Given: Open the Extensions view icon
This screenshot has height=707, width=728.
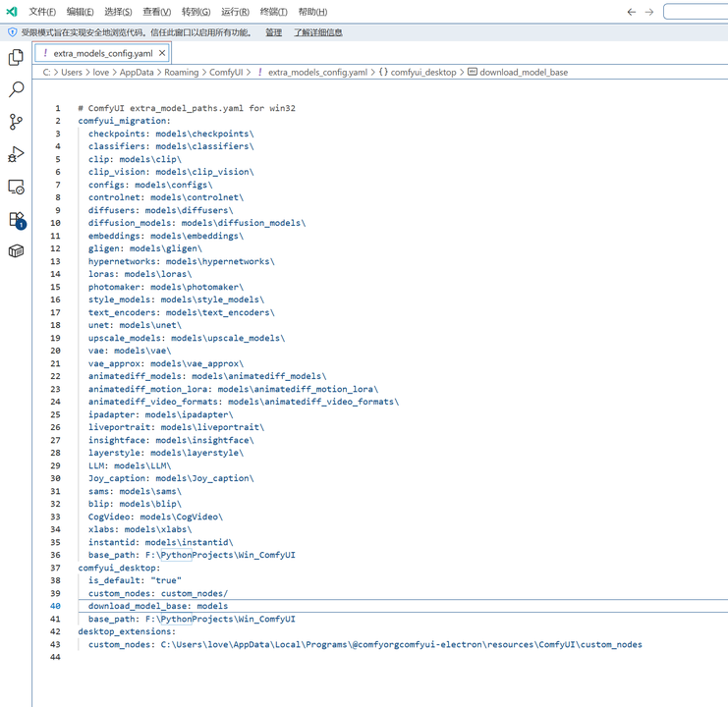Looking at the screenshot, I should point(17,219).
